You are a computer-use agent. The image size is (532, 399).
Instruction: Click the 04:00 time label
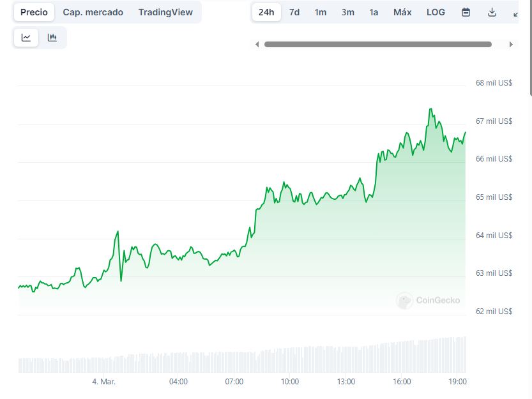[178, 382]
